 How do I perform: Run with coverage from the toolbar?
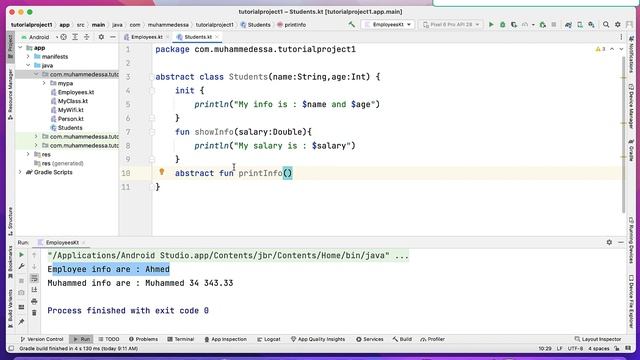(x=514, y=24)
